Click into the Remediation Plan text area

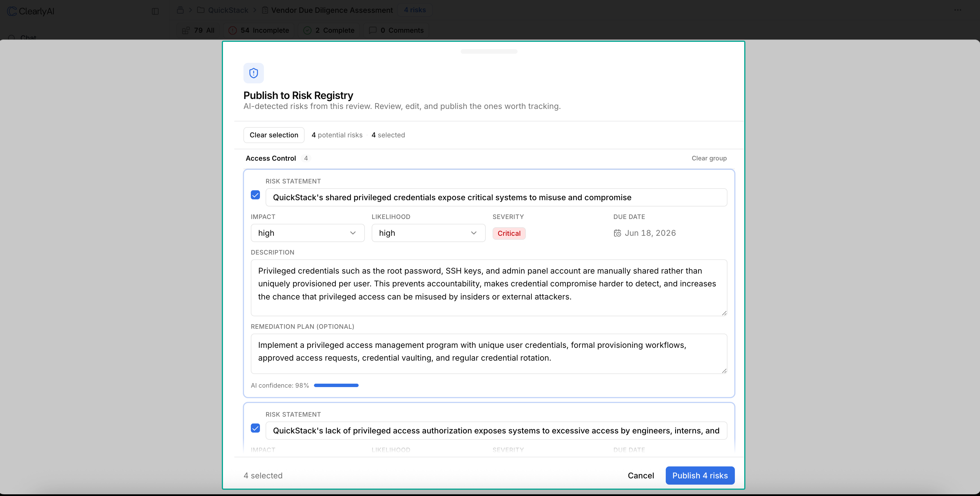[x=489, y=354]
